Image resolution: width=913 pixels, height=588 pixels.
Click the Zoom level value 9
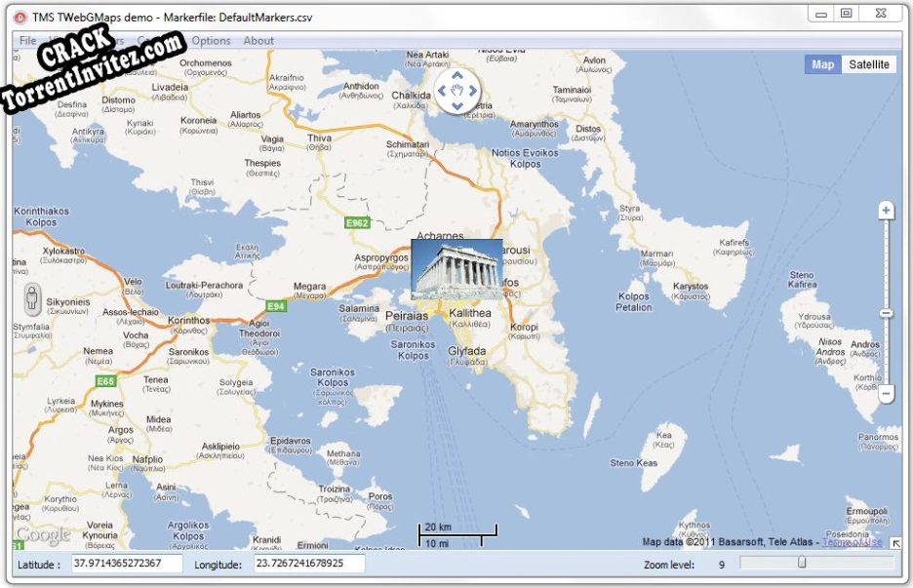tap(722, 565)
